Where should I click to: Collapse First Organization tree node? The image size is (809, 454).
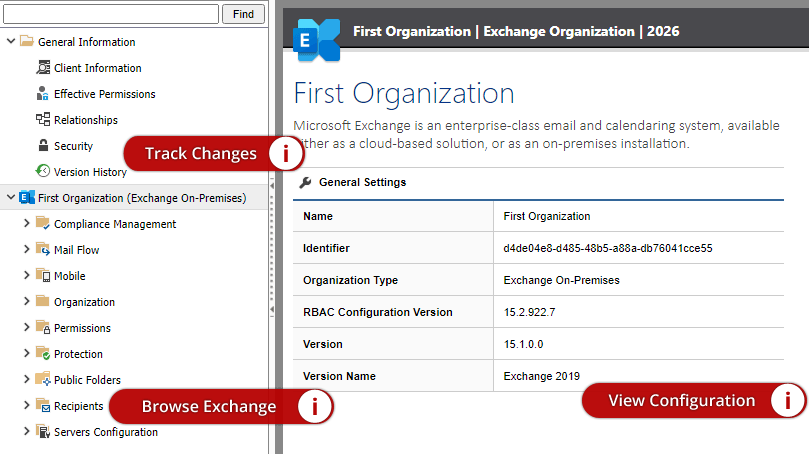coord(10,197)
